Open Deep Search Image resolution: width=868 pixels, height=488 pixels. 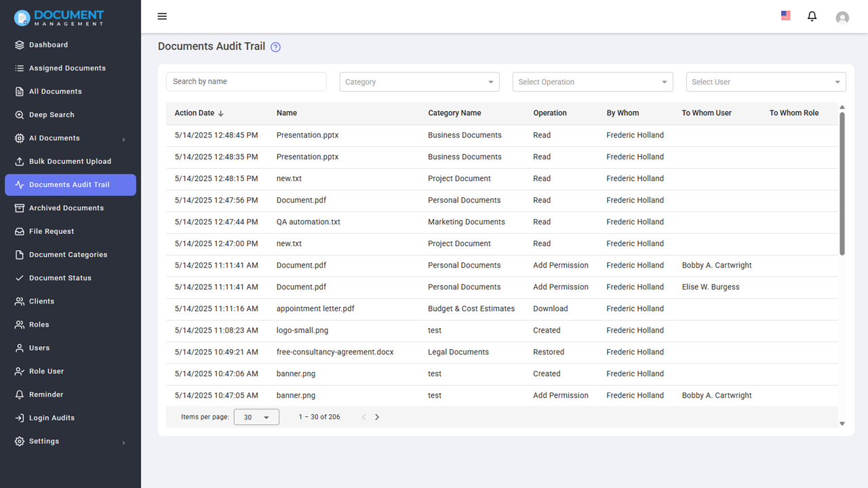(x=51, y=115)
